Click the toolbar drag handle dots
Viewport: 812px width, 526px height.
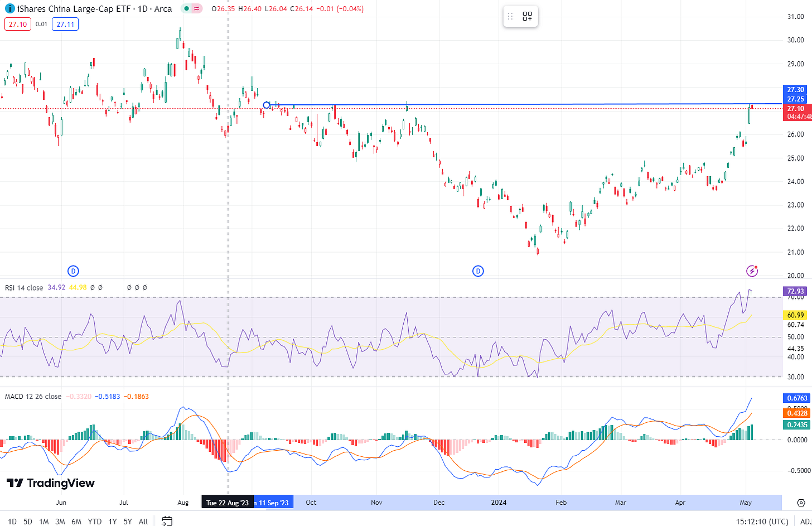pyautogui.click(x=510, y=17)
